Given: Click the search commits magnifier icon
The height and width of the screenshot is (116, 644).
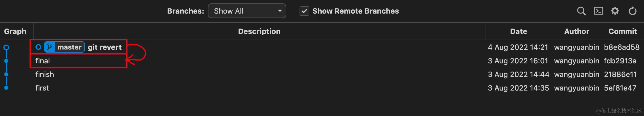Looking at the screenshot, I should [x=581, y=11].
